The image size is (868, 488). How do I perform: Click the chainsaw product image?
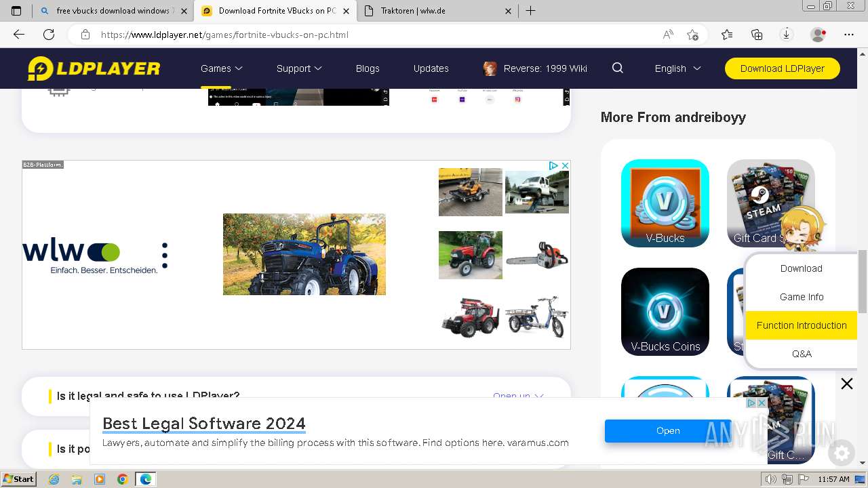pyautogui.click(x=537, y=255)
